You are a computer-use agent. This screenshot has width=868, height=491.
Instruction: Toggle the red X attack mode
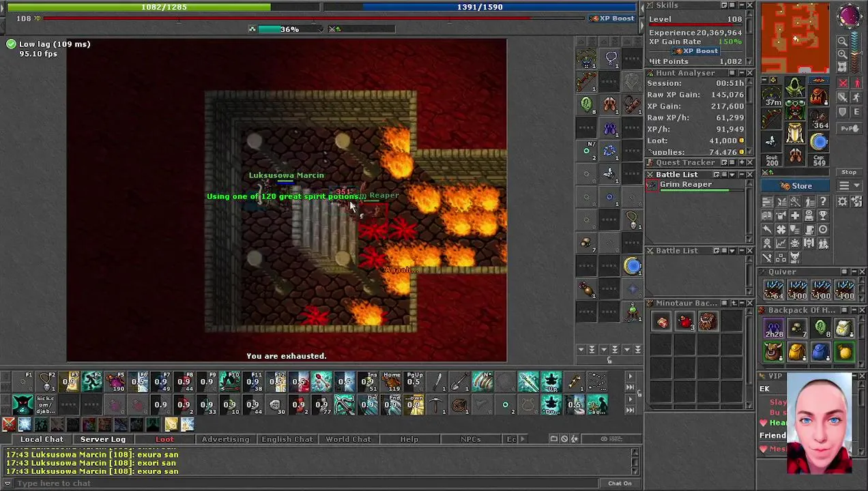point(843,83)
